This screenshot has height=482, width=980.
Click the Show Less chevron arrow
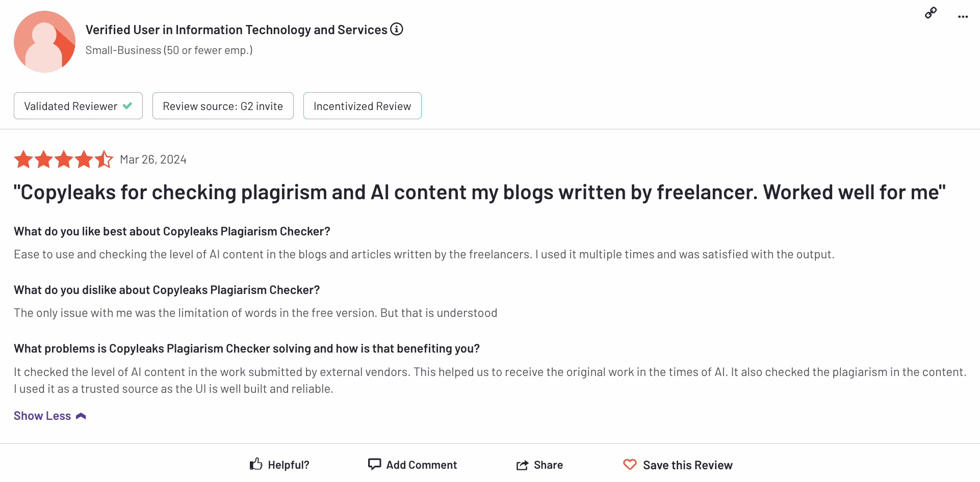pos(81,416)
